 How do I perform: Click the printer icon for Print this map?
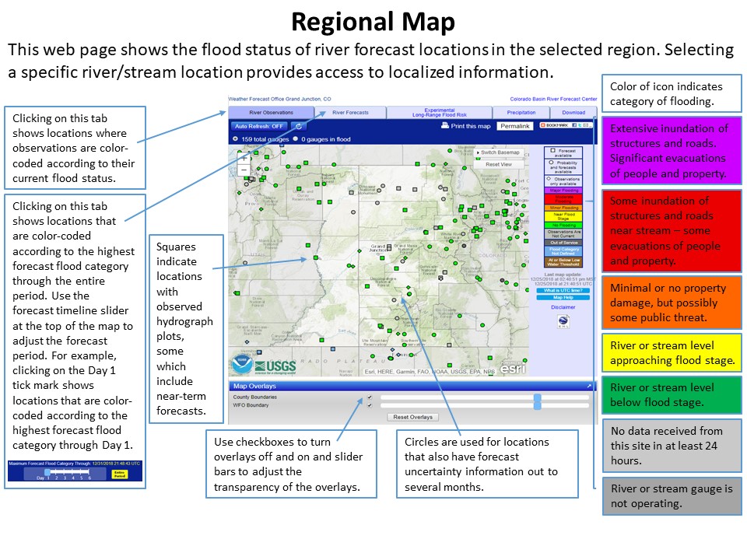coord(445,126)
